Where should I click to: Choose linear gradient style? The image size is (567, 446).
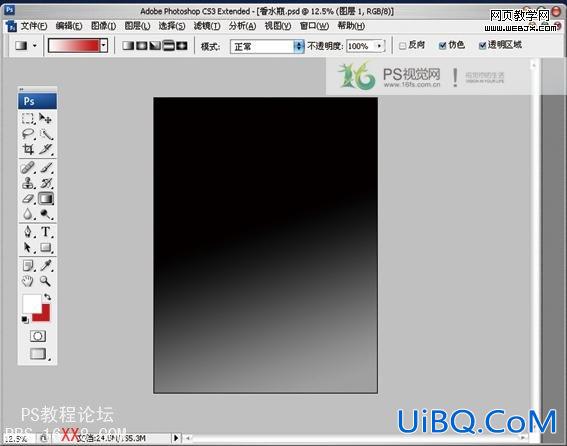[x=128, y=46]
